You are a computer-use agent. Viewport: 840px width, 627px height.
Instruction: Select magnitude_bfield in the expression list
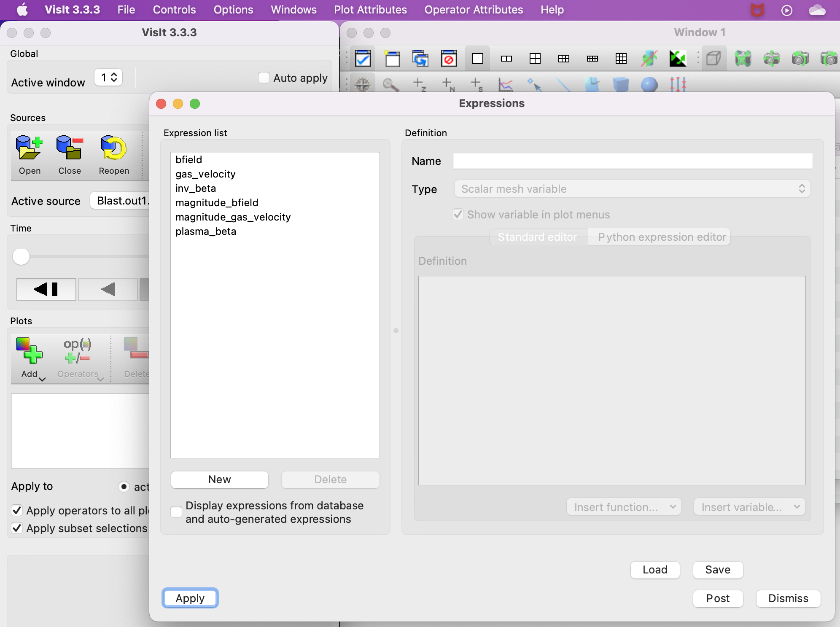[275, 203]
